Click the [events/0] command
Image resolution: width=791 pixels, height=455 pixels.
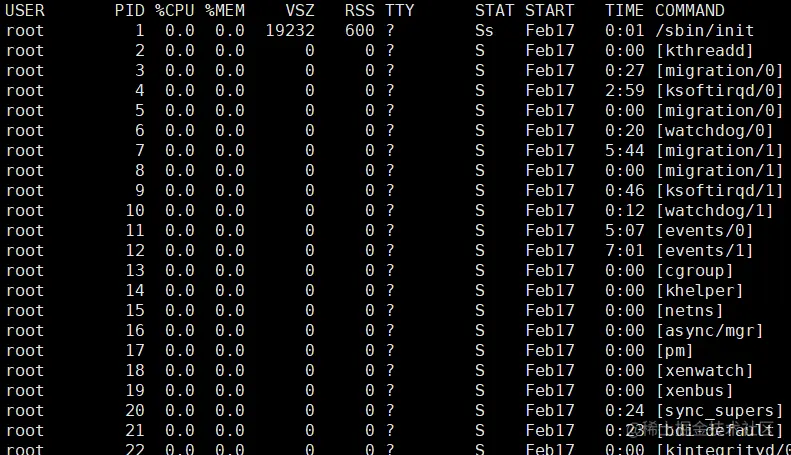[x=705, y=231]
